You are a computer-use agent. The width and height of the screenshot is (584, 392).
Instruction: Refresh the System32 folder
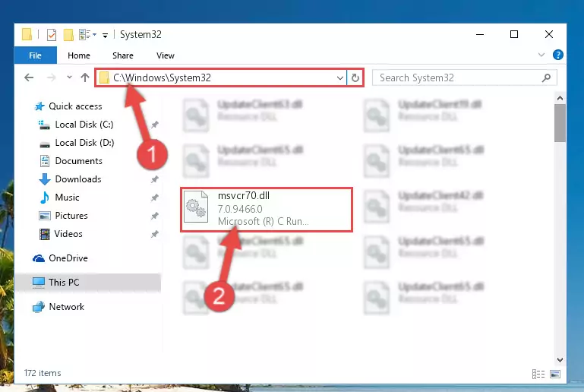pos(355,78)
